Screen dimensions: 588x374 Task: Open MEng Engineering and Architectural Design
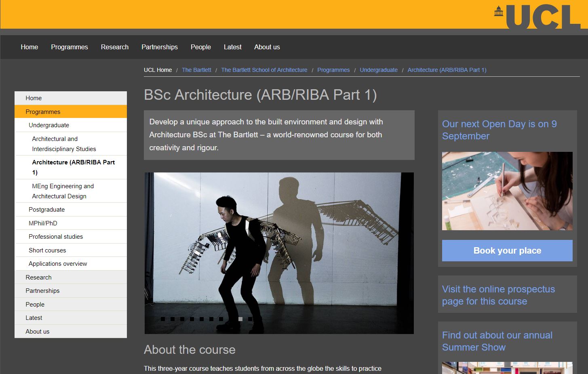pos(71,191)
